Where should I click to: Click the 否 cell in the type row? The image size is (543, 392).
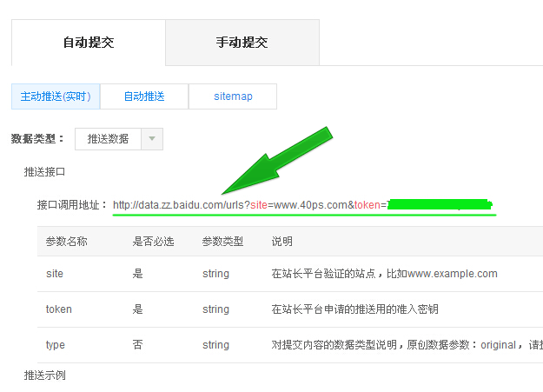(x=137, y=345)
